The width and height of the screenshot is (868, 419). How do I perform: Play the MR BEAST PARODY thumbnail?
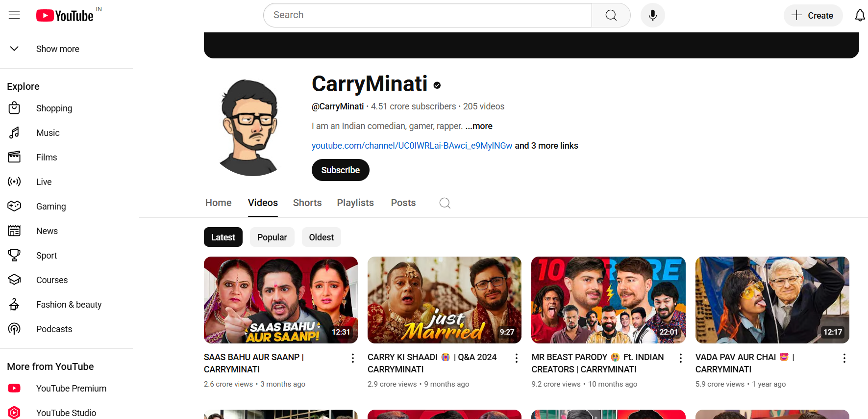click(608, 300)
